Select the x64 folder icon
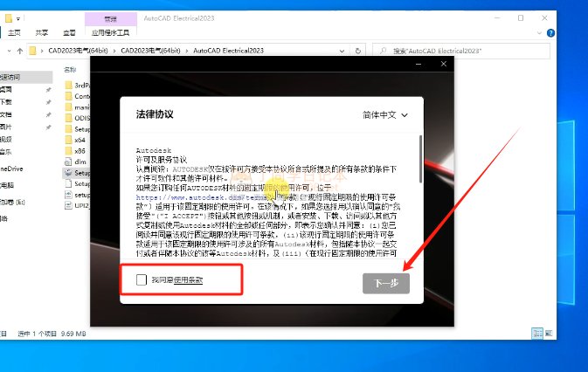 (x=68, y=140)
